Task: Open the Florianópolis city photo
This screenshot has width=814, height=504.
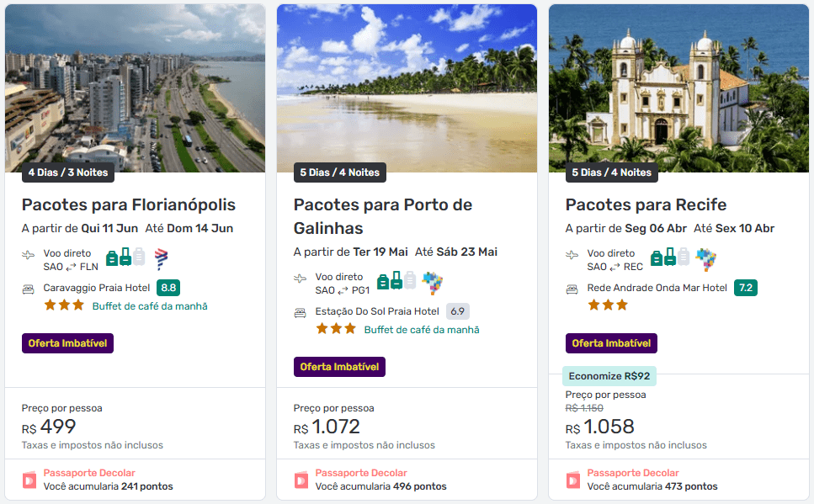Action: (x=135, y=84)
